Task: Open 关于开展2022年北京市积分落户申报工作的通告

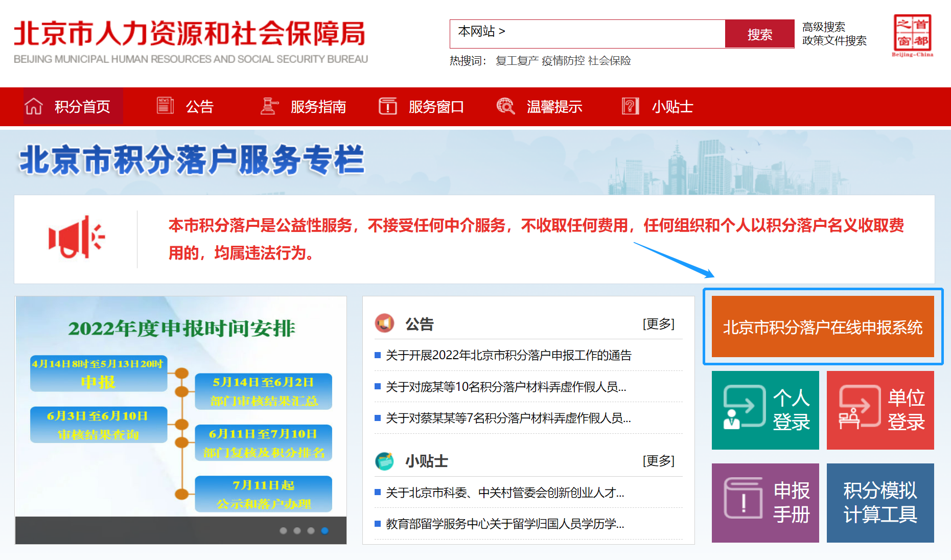Action: 508,355
